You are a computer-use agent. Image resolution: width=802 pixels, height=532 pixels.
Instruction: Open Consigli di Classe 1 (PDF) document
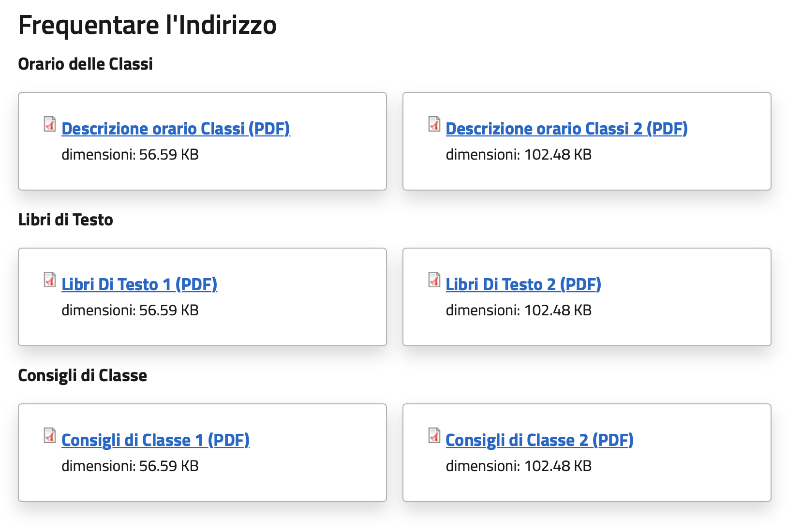pyautogui.click(x=155, y=440)
